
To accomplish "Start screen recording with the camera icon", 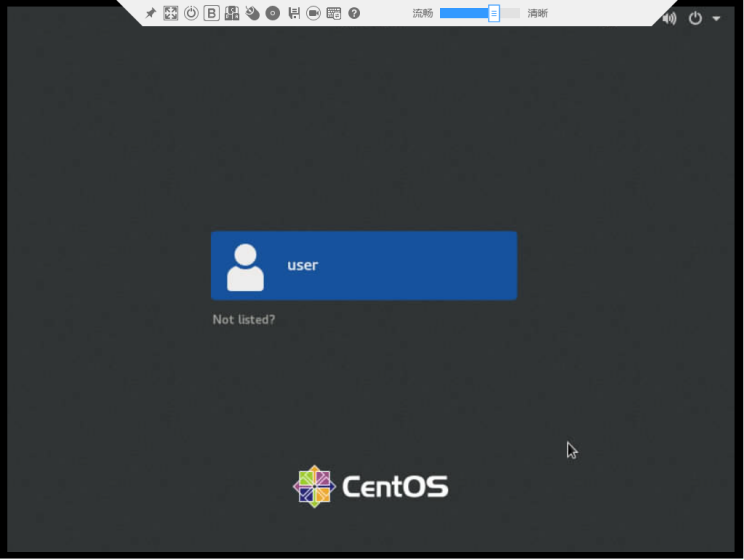I will (x=313, y=13).
